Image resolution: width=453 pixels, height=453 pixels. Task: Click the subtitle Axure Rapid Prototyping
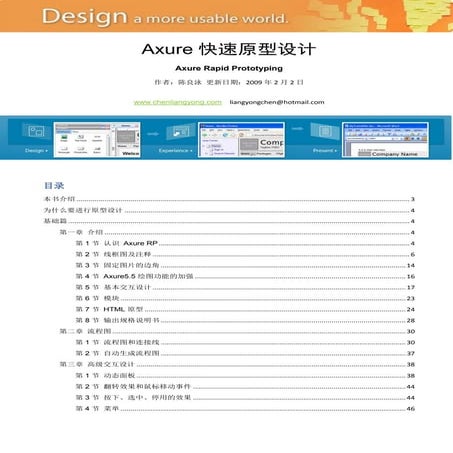[229, 68]
